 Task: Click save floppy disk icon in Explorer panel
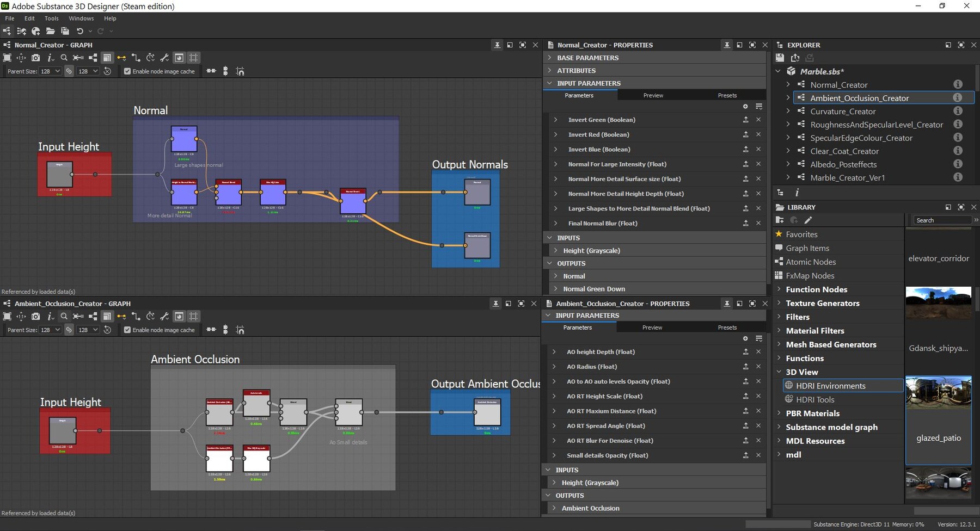pos(780,58)
